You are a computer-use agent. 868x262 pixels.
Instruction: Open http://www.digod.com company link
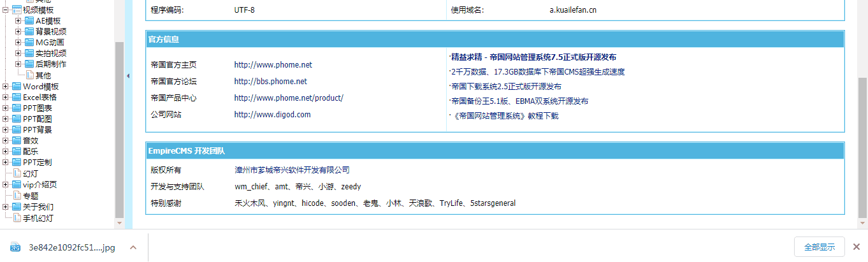pos(272,115)
